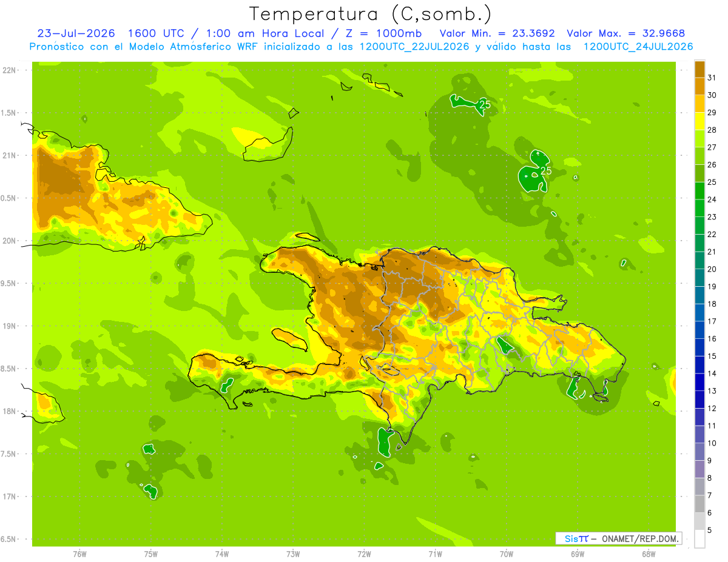Click the "1600 UTC" time label
This screenshot has width=728, height=562.
157,33
